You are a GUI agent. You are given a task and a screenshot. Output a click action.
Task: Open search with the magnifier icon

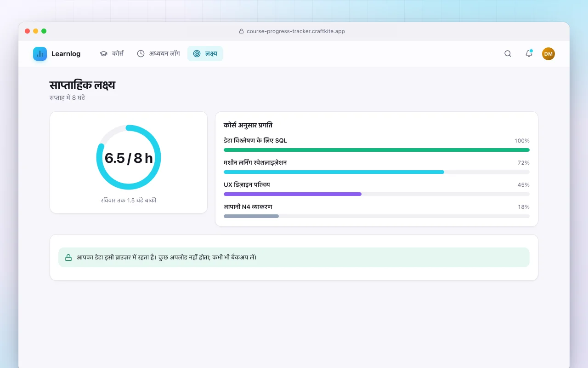pos(508,54)
